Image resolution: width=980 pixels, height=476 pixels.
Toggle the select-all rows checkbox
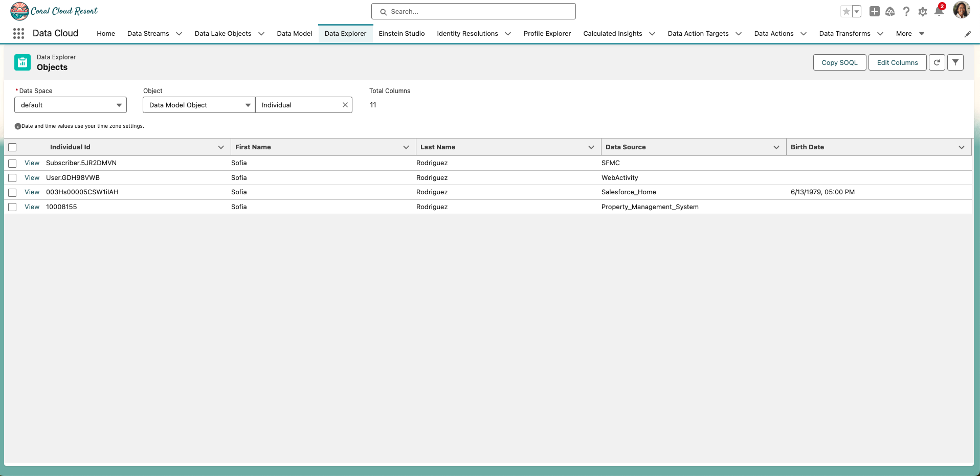(x=13, y=147)
